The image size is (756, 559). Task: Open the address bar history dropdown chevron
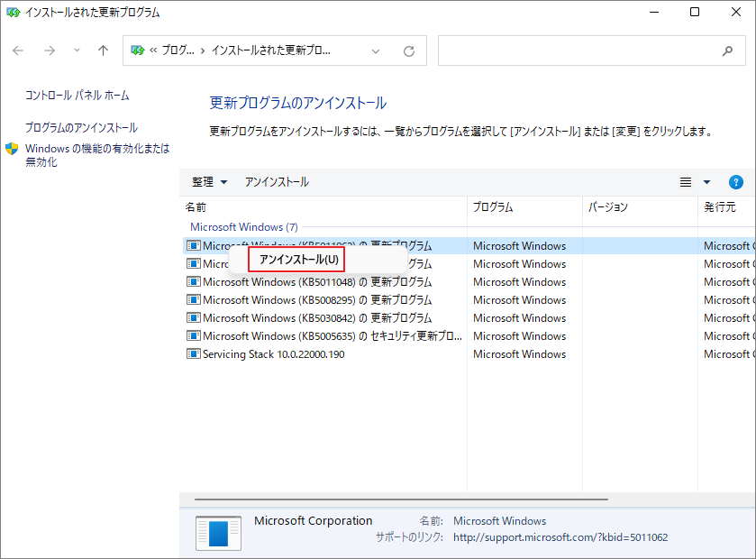[x=376, y=50]
